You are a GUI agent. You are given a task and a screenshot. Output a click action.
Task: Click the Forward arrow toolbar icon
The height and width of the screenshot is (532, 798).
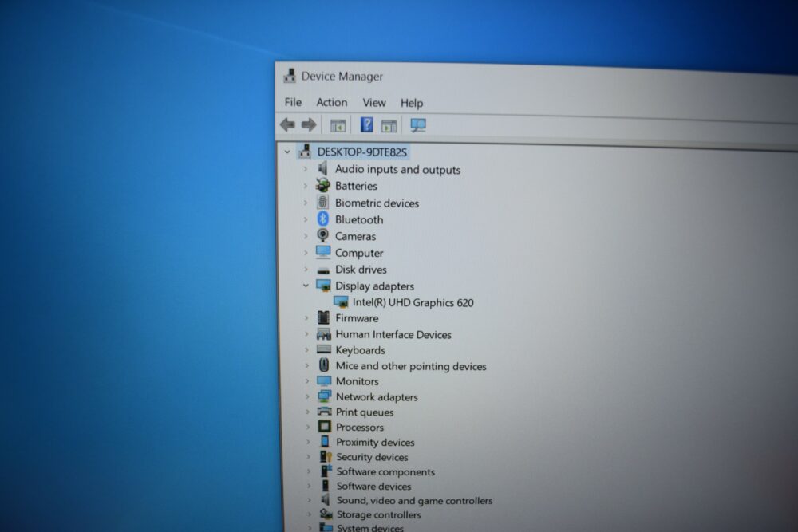(x=309, y=124)
